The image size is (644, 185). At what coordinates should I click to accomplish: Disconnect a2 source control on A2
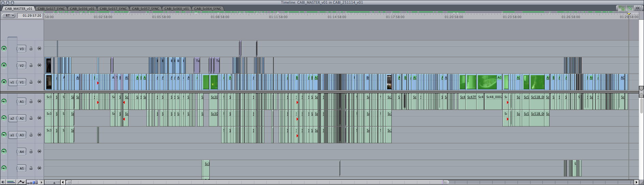(12, 118)
